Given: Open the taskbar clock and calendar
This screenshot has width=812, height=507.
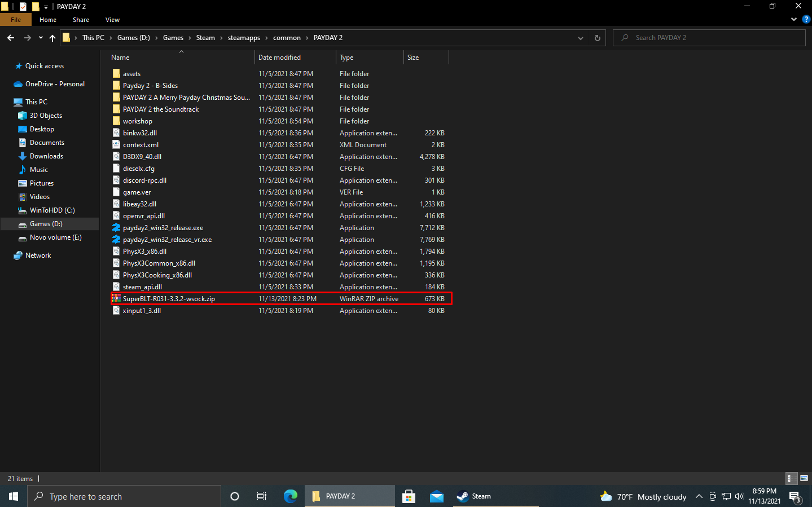Looking at the screenshot, I should pos(765,496).
